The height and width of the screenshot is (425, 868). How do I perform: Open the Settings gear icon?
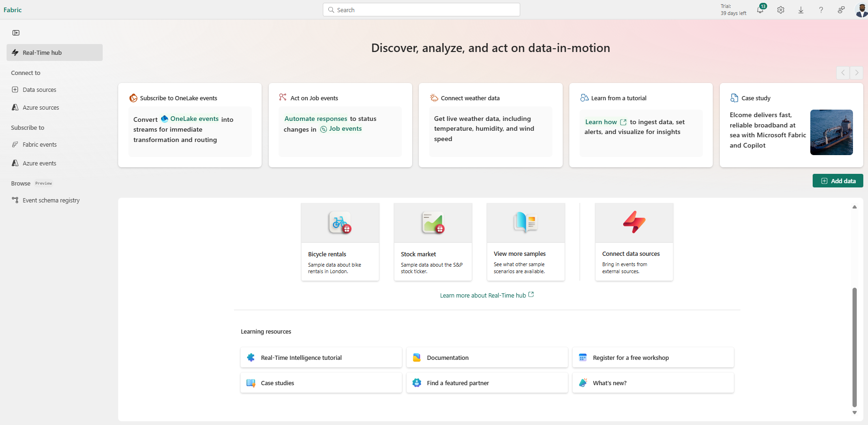click(x=780, y=10)
